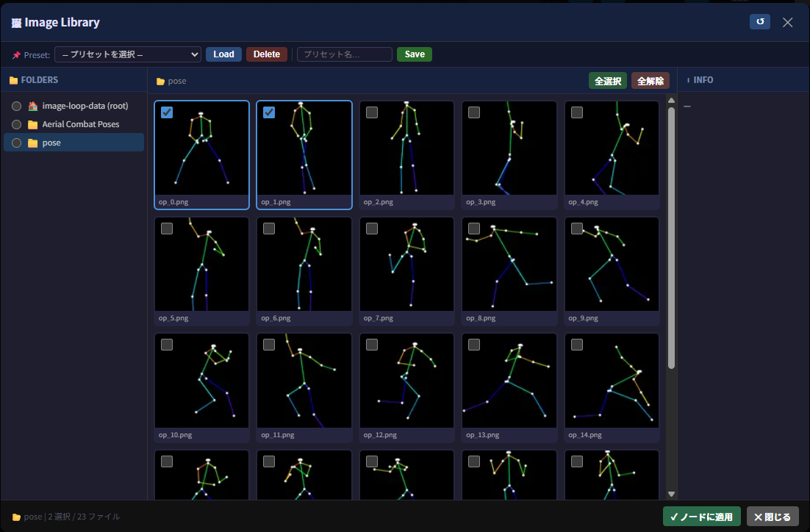Open the preset selection dropdown
Screen dimensions: 810x532
[x=128, y=54]
